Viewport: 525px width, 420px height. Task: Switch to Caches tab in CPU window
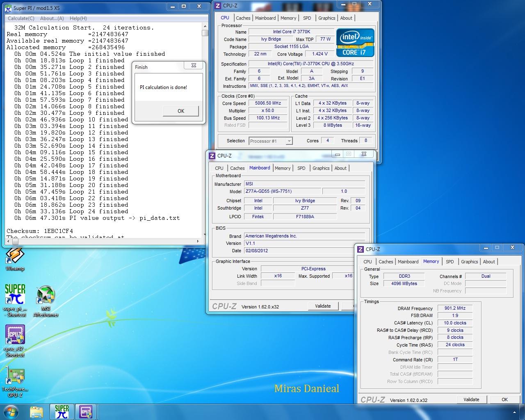point(243,18)
